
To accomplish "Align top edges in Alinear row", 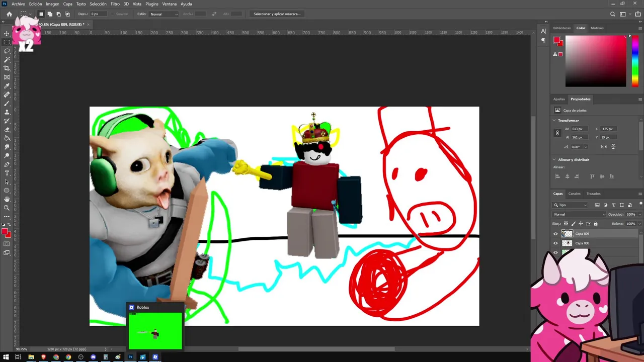I will 592,176.
